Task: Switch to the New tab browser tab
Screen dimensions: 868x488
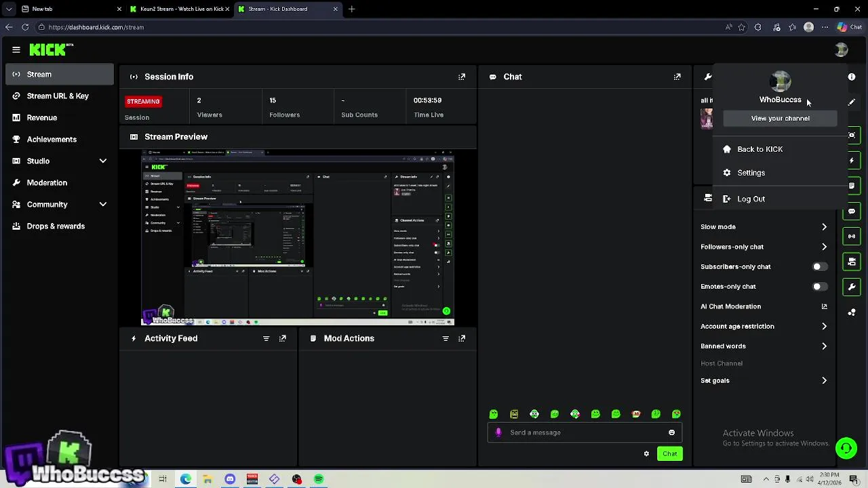Action: 71,9
